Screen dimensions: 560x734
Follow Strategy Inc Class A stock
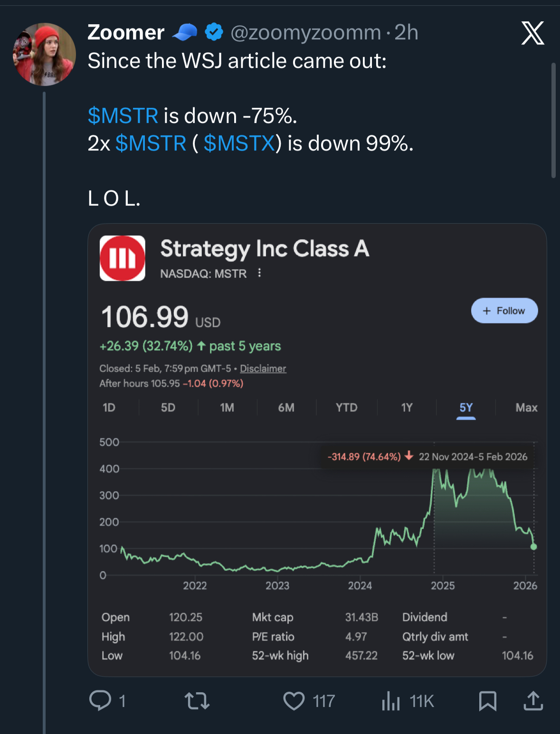(504, 311)
